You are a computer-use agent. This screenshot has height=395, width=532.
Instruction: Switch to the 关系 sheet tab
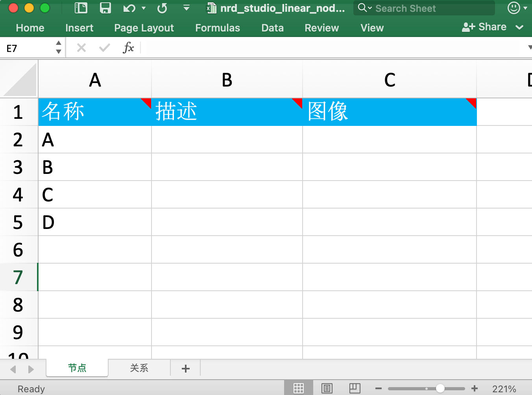[x=139, y=368]
